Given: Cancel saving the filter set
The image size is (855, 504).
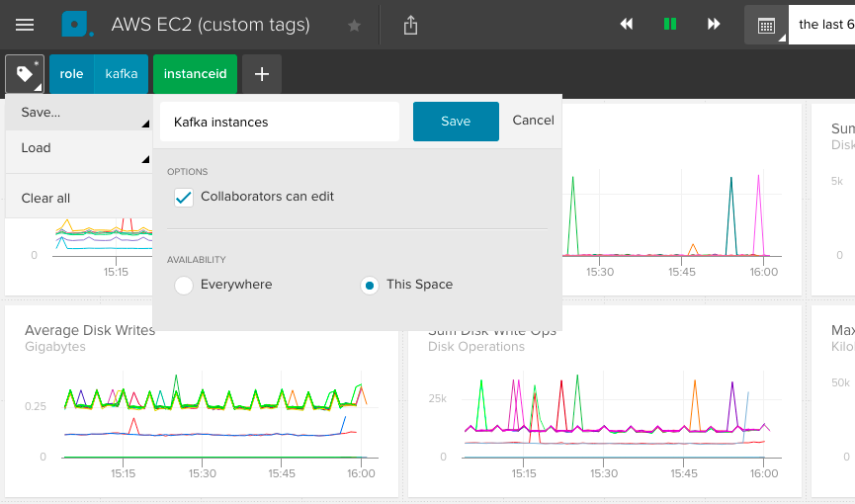Looking at the screenshot, I should (x=533, y=121).
